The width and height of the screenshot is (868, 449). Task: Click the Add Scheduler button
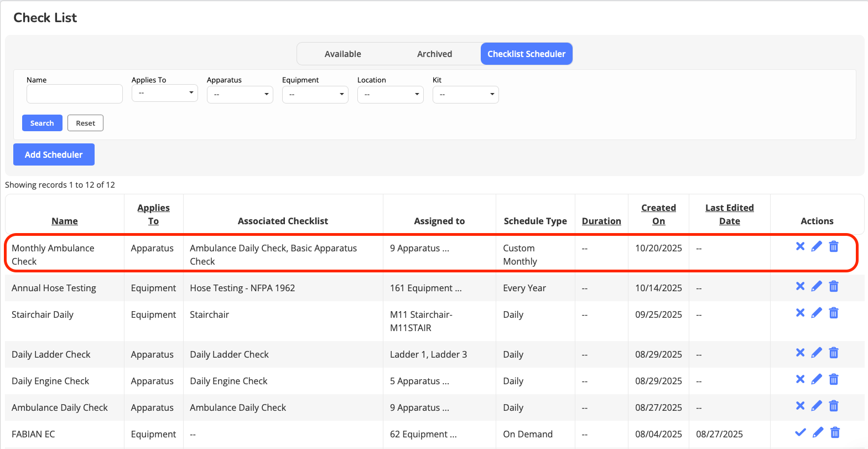54,154
